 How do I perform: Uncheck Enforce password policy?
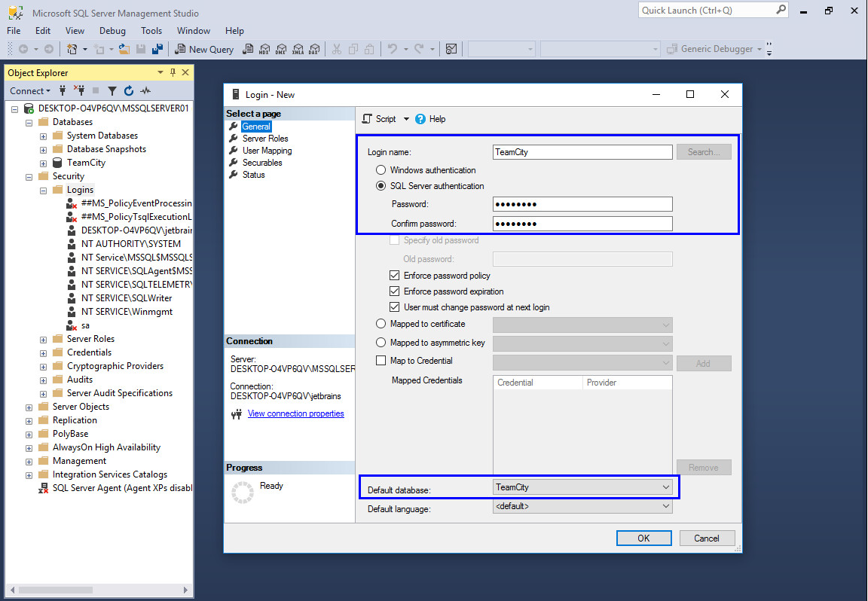pos(395,276)
